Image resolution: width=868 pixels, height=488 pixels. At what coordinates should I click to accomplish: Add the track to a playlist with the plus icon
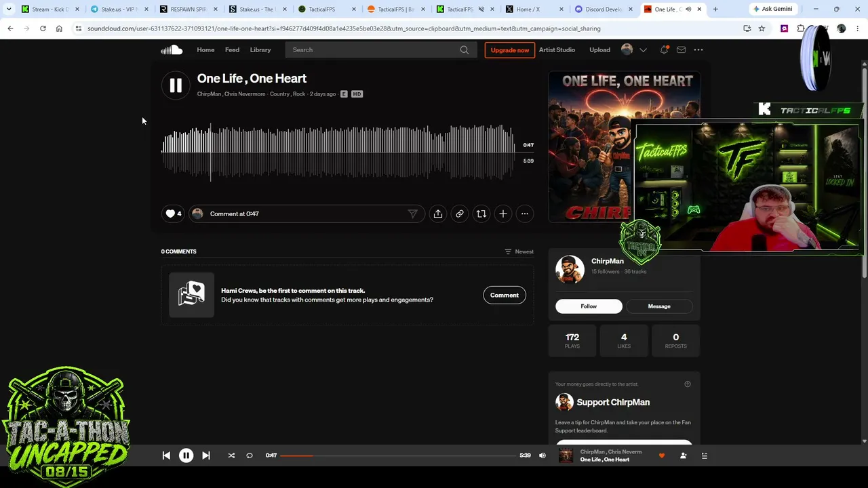tap(503, 213)
